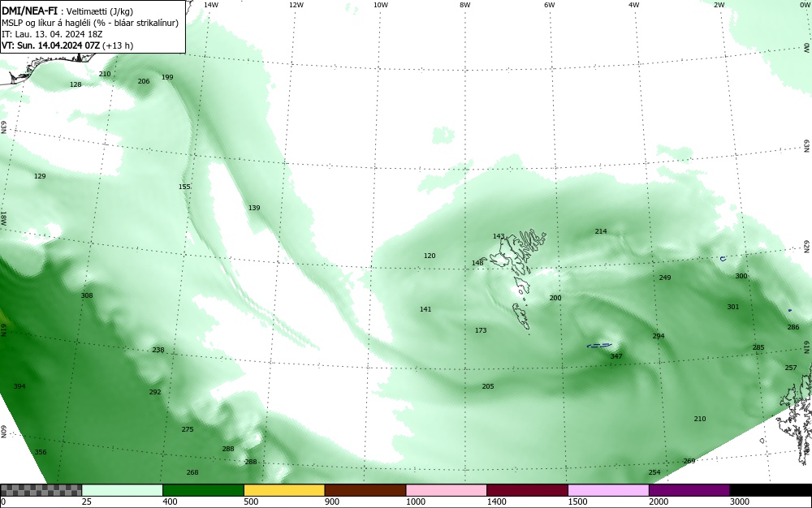Click the 4W longitude label
Screen dimensions: 812x508
point(634,5)
